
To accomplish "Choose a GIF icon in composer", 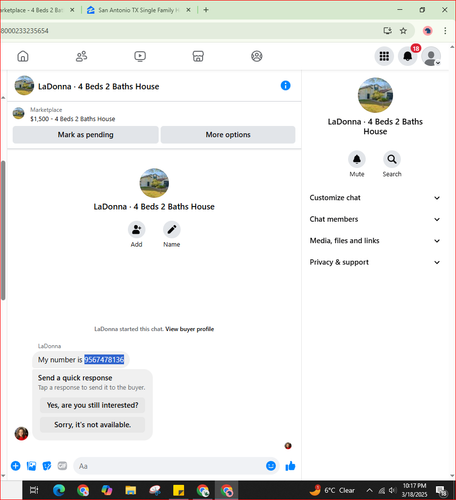I will [x=62, y=466].
